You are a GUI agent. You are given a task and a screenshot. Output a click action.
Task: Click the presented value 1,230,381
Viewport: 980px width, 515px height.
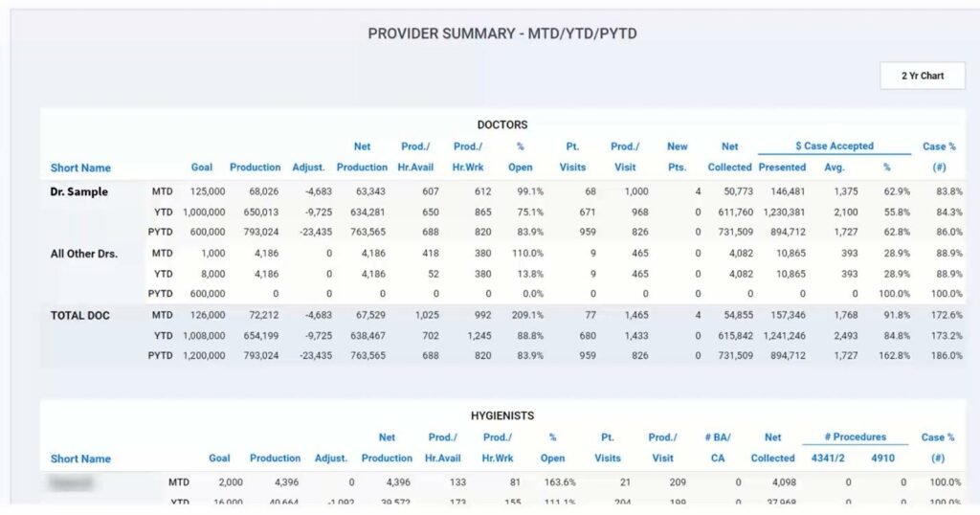click(784, 213)
